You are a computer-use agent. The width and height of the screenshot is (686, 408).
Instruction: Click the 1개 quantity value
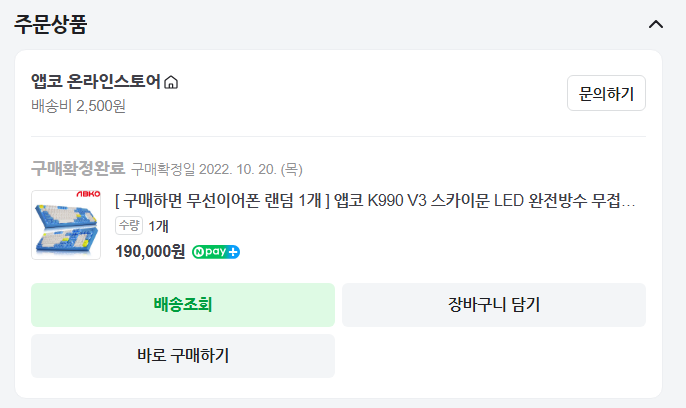[158, 226]
